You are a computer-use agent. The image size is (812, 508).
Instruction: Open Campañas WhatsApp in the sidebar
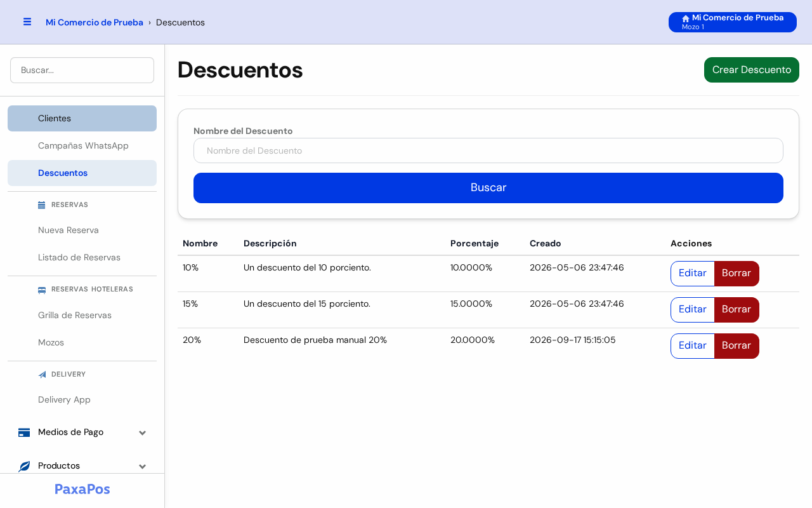pyautogui.click(x=82, y=145)
